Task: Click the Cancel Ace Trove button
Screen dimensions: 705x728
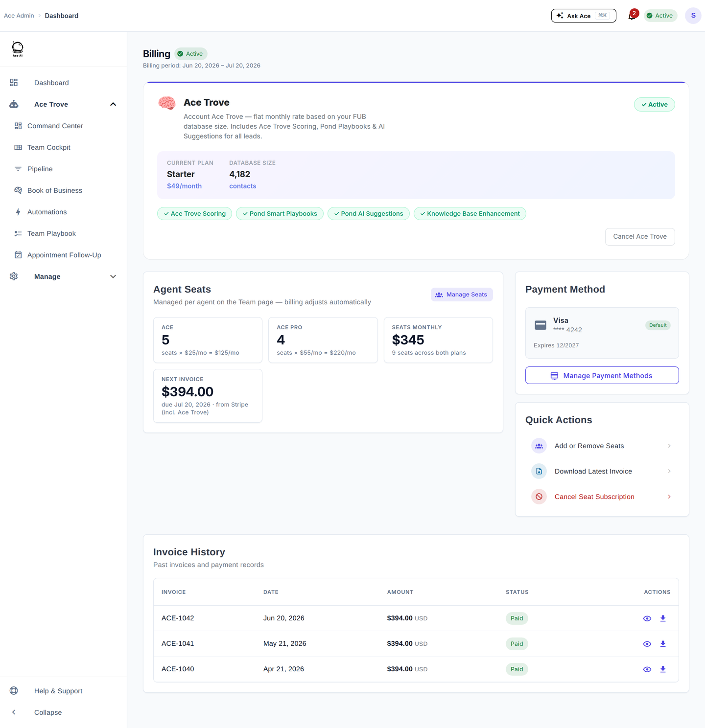Action: tap(640, 236)
